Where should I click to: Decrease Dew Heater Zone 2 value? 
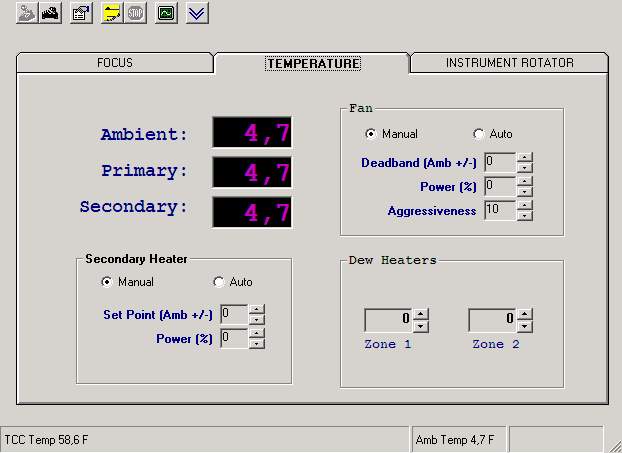coord(525,326)
